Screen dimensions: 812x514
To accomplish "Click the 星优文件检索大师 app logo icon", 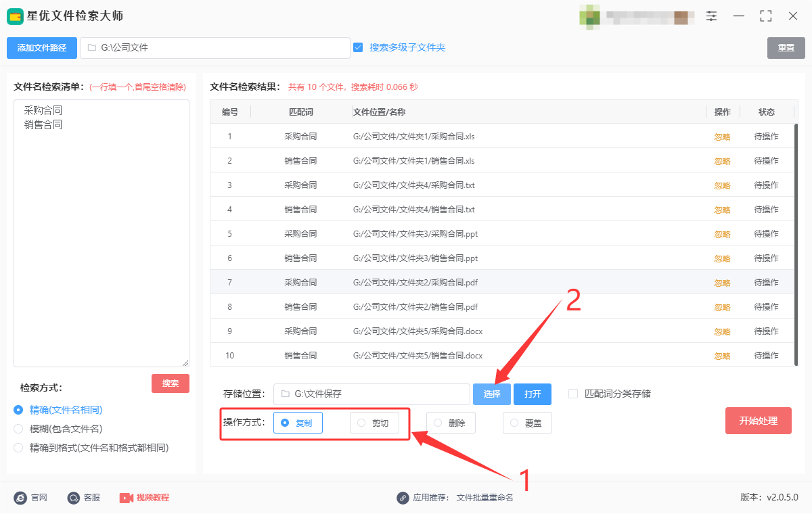I will coord(15,16).
